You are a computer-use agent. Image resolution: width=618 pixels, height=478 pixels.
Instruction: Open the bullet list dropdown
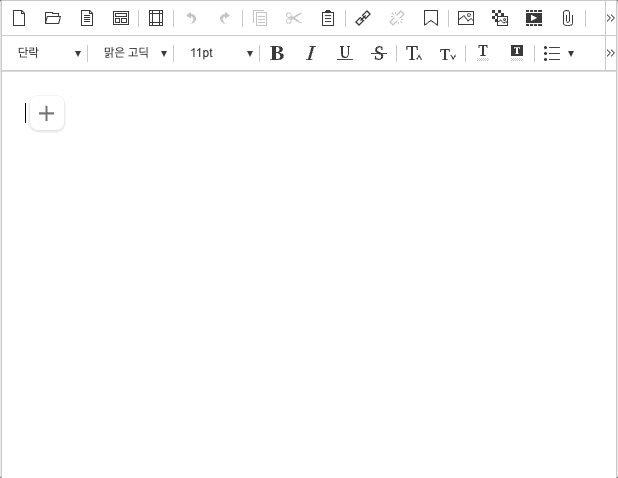coord(558,53)
